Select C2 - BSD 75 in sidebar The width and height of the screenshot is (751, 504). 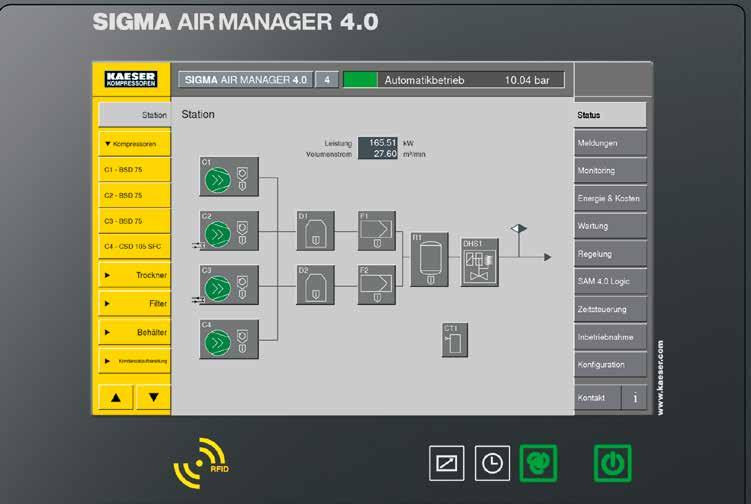point(134,195)
